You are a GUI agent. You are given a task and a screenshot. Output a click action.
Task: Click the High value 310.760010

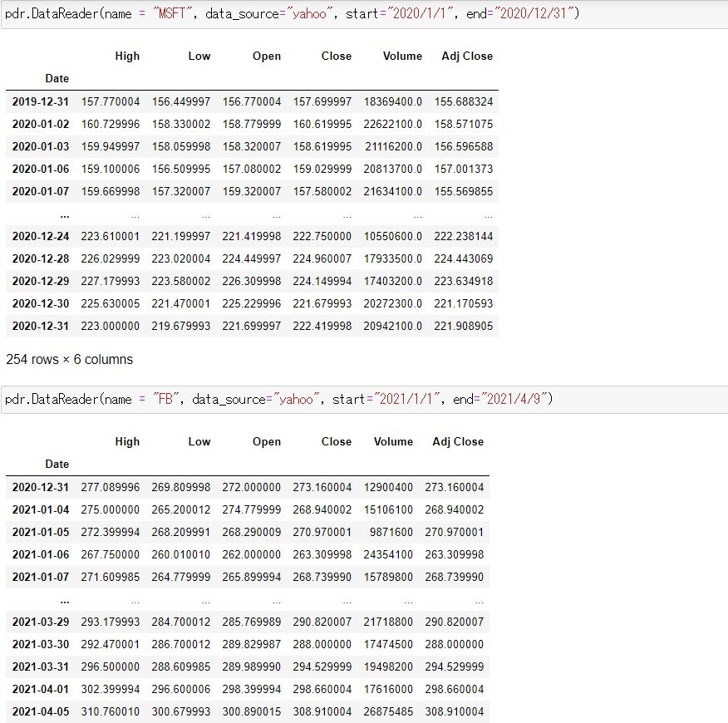(x=111, y=711)
